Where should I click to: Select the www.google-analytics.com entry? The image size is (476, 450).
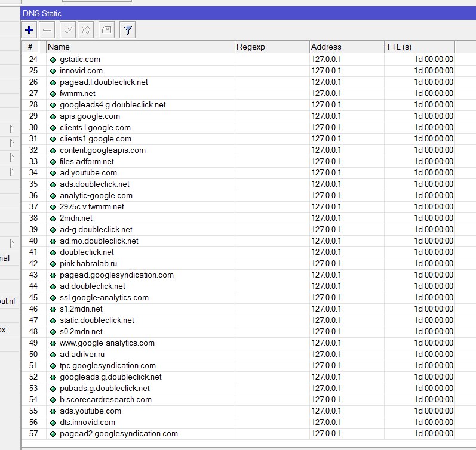107,343
